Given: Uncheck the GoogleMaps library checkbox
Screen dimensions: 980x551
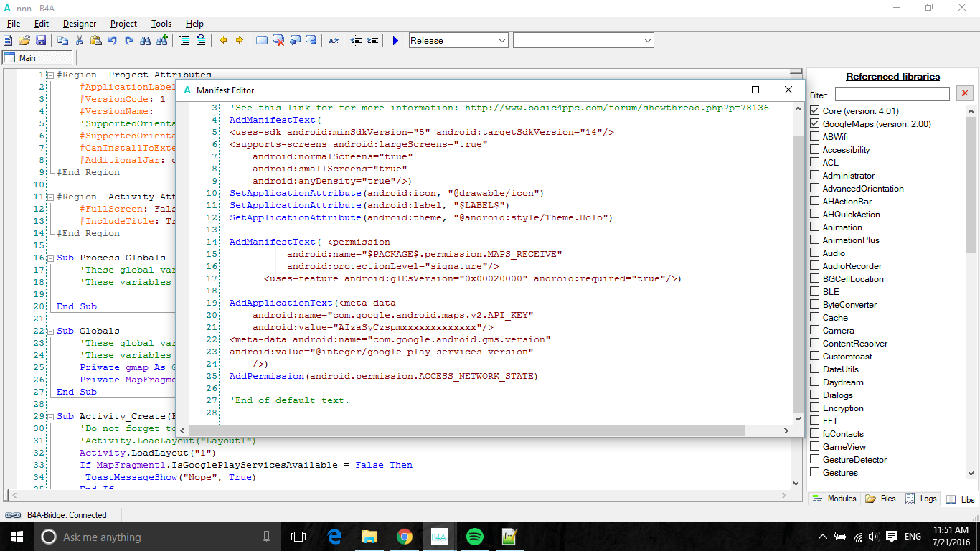Looking at the screenshot, I should [x=815, y=124].
